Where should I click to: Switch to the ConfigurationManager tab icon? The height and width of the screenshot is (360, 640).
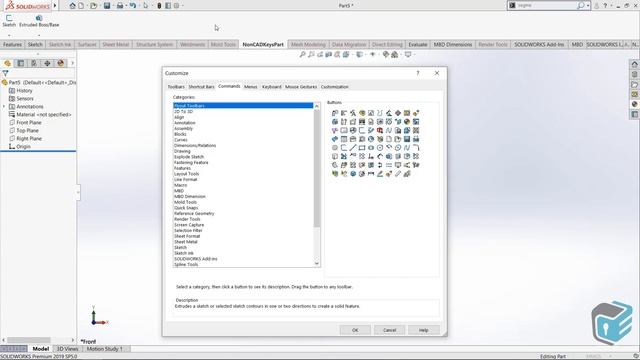click(34, 63)
